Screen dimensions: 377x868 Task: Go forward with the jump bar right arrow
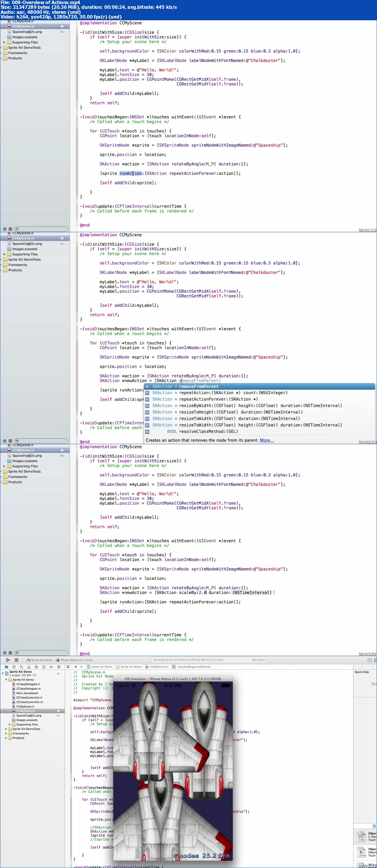pos(81,666)
